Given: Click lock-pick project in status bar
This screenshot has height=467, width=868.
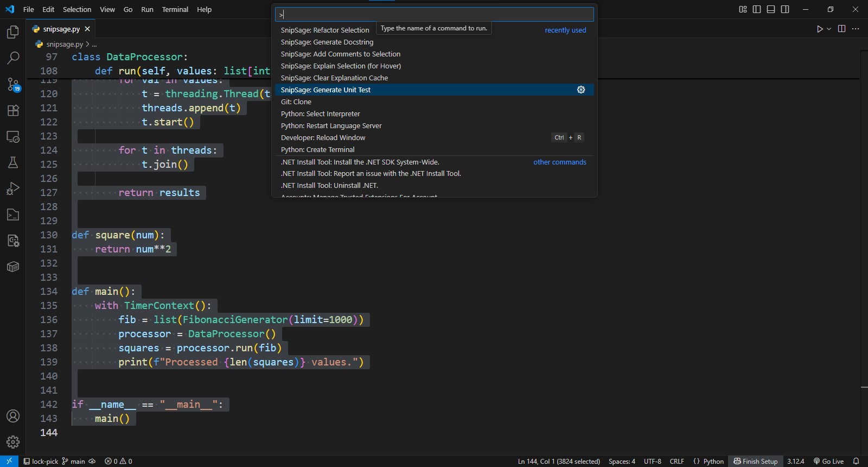Looking at the screenshot, I should pyautogui.click(x=41, y=461).
